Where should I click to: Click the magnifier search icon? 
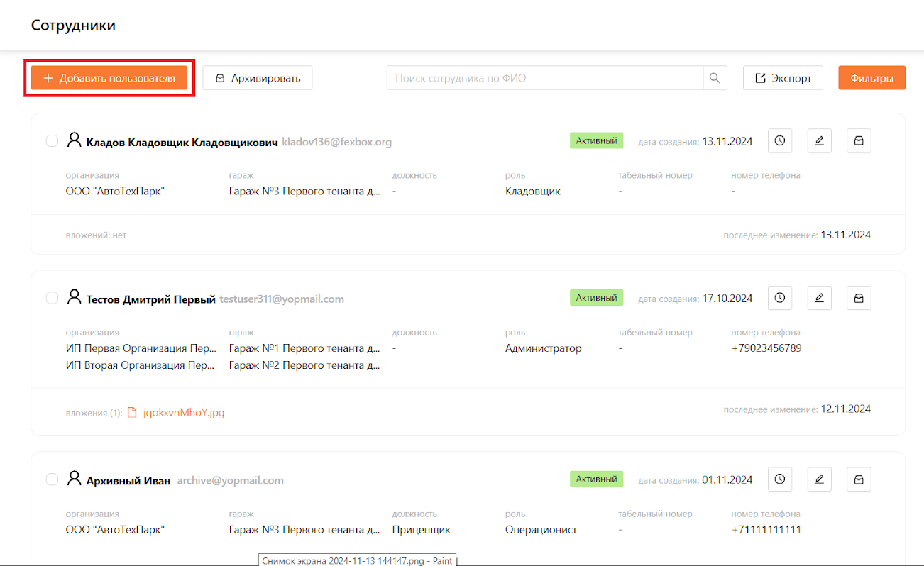coord(715,78)
